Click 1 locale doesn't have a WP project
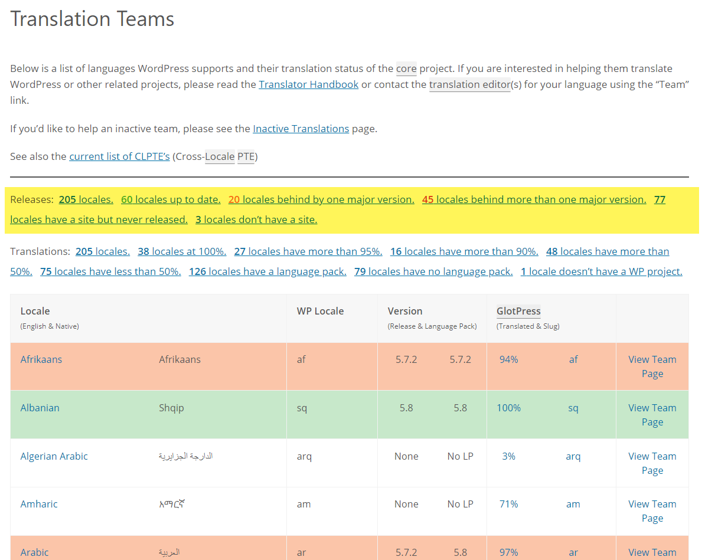The width and height of the screenshot is (728, 560). tap(601, 271)
